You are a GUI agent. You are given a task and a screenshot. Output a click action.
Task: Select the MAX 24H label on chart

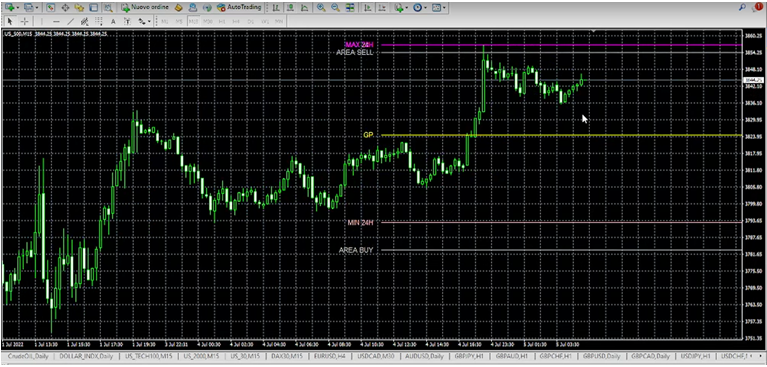[x=359, y=45]
